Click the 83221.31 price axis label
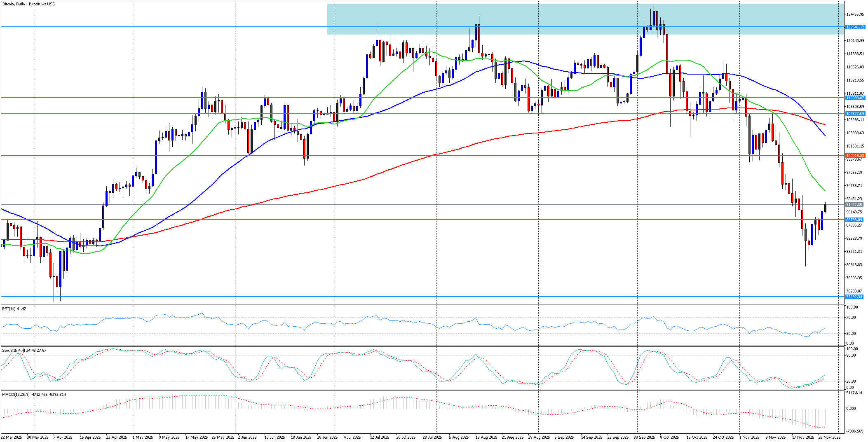868x442 pixels. [855, 251]
